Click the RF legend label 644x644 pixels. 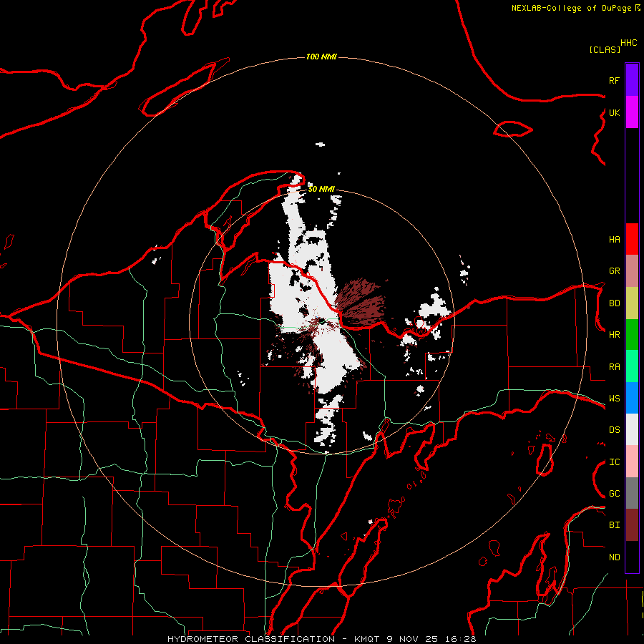(x=615, y=81)
